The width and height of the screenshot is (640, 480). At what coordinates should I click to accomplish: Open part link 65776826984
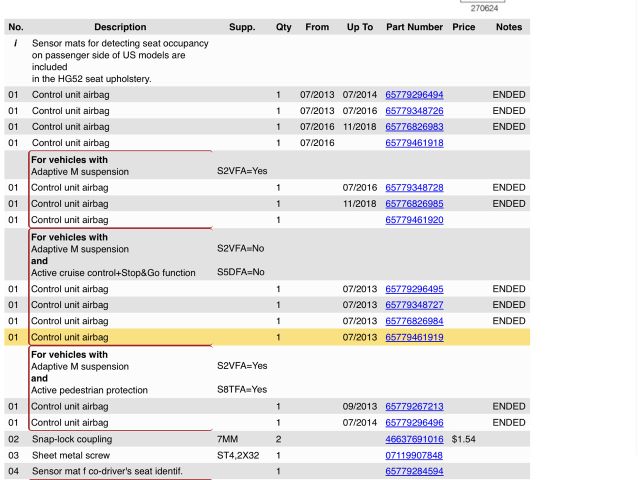414,321
